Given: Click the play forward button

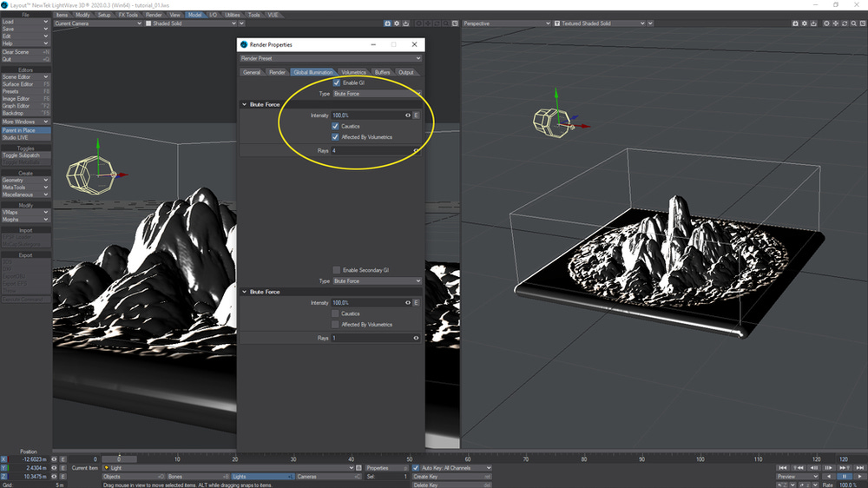Looking at the screenshot, I should point(859,477).
